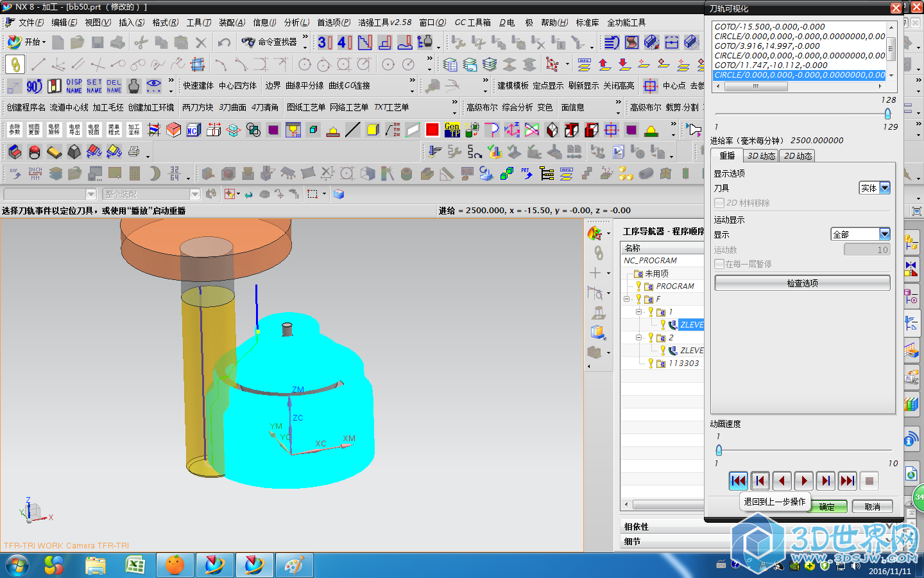Screen dimensions: 924x578
Task: Click the step-back-one-move playback button
Action: (760, 480)
